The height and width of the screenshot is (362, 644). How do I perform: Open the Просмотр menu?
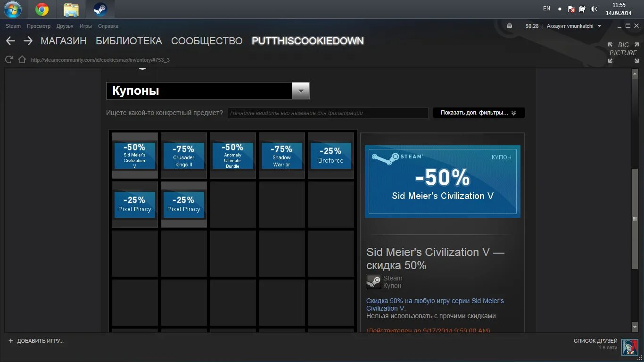pyautogui.click(x=39, y=26)
